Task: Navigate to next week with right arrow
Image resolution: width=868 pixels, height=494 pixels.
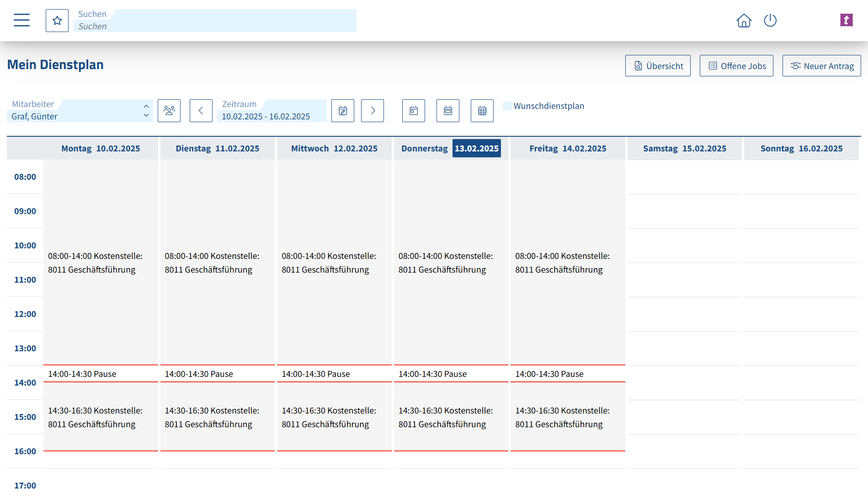Action: (373, 111)
